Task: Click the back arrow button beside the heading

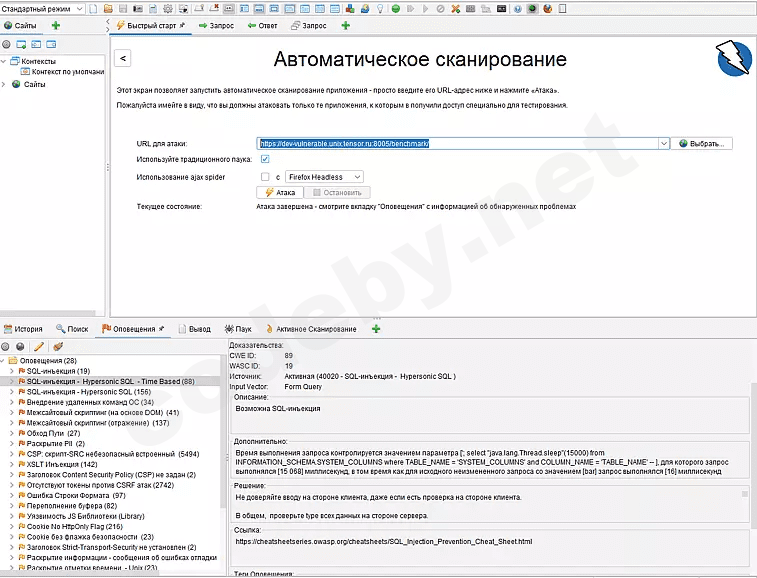Action: tap(122, 59)
